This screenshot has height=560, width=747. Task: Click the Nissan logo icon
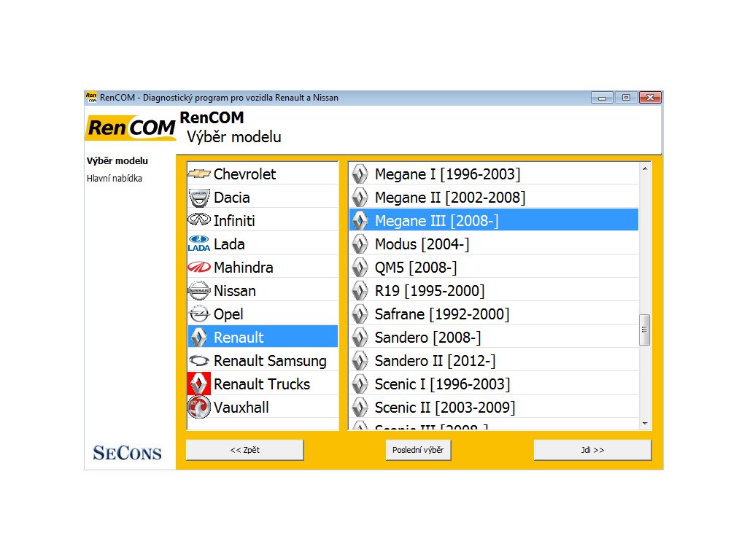tap(198, 290)
